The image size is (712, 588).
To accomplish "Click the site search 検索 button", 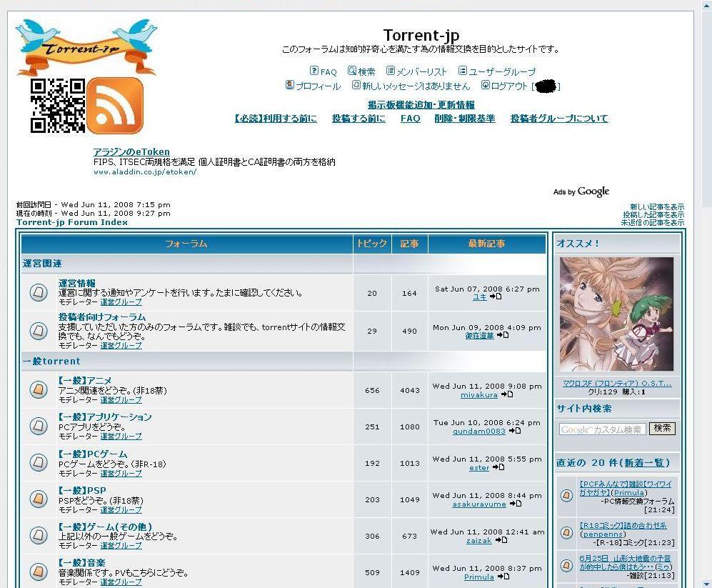I will coord(662,428).
